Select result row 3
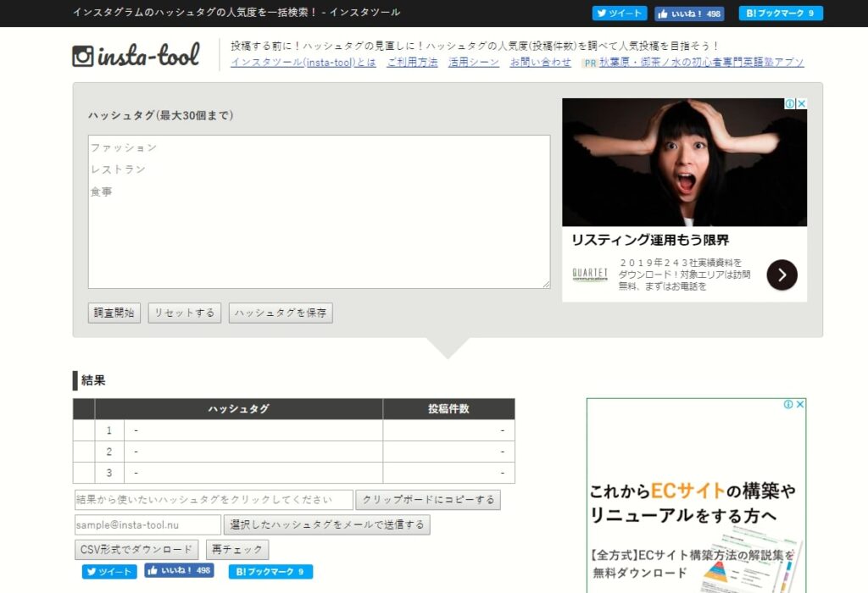This screenshot has width=868, height=593. coord(294,473)
